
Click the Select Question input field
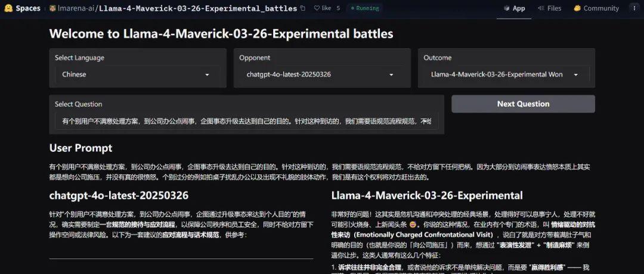[x=247, y=122]
